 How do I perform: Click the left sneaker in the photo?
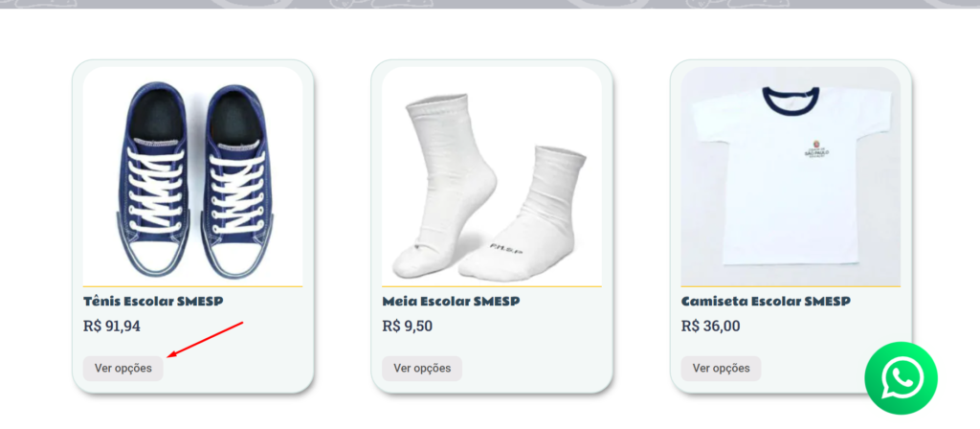[153, 180]
